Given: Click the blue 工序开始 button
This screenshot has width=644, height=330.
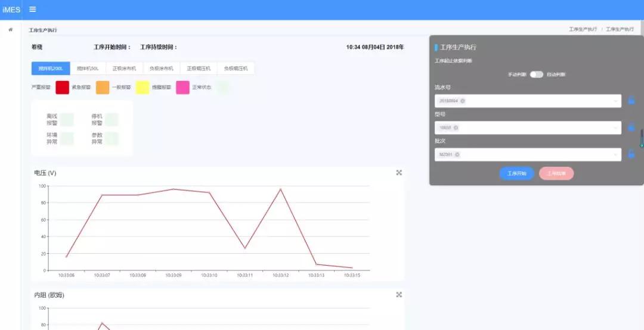Looking at the screenshot, I should tap(516, 173).
